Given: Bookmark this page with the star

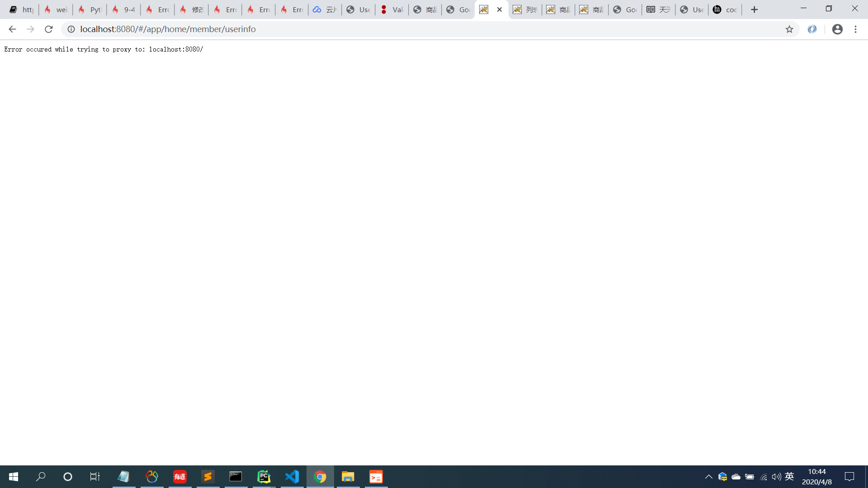Looking at the screenshot, I should [x=789, y=29].
